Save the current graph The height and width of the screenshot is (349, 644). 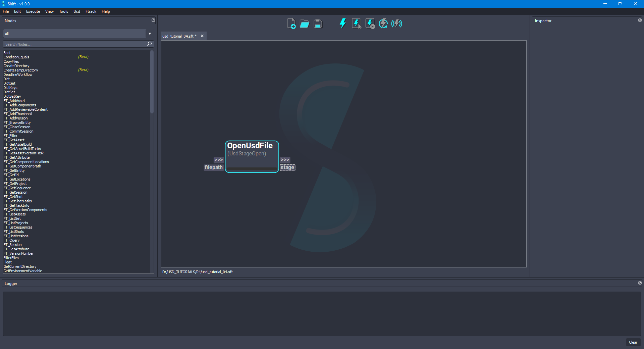click(x=317, y=23)
